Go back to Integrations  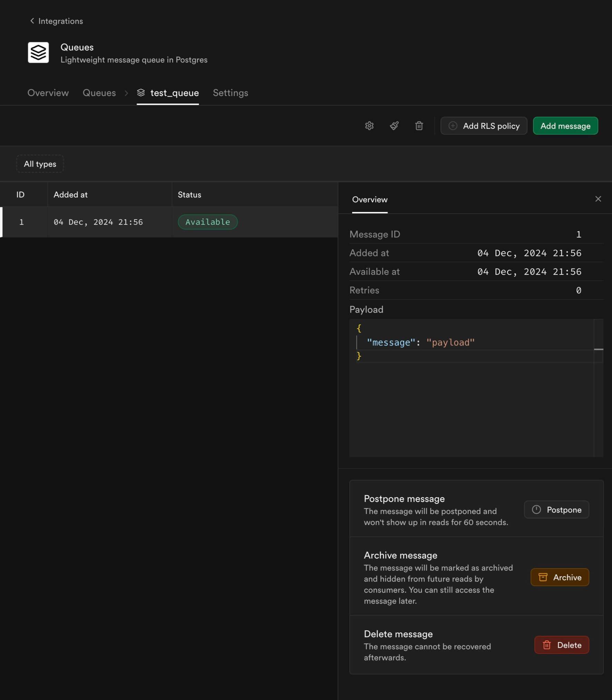(57, 21)
